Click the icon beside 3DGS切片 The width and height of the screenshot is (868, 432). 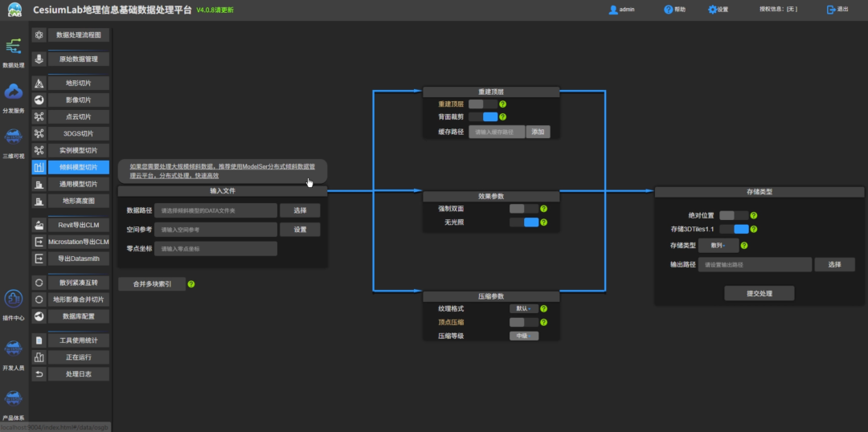tap(39, 133)
